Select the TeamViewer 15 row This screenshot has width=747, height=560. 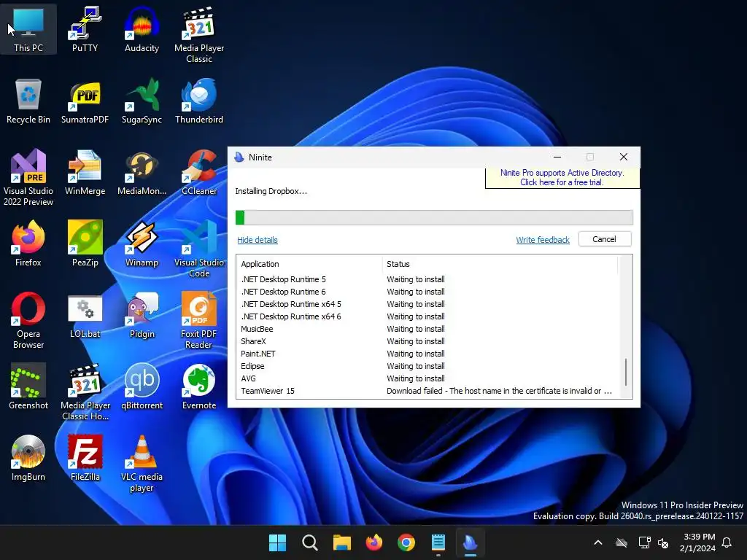[x=427, y=391]
